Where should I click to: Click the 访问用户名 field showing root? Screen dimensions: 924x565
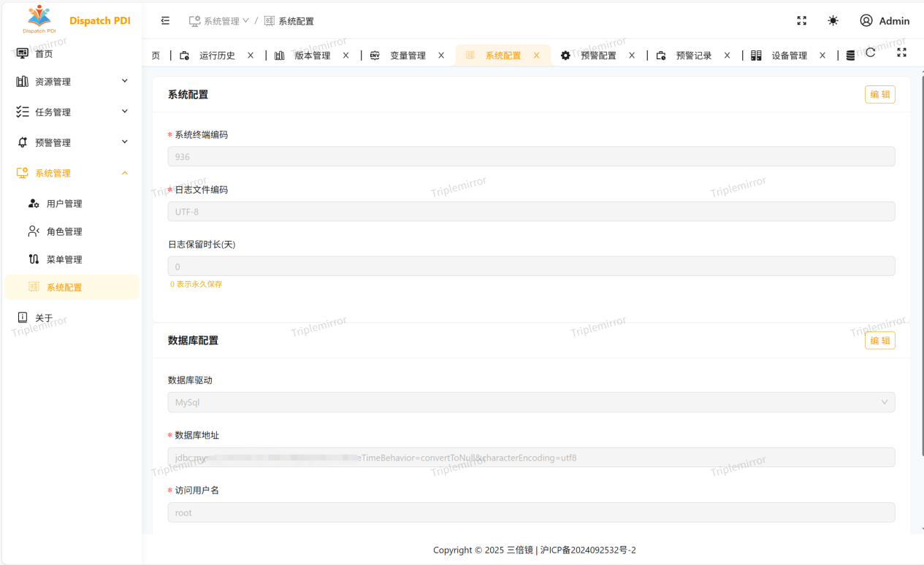(531, 512)
